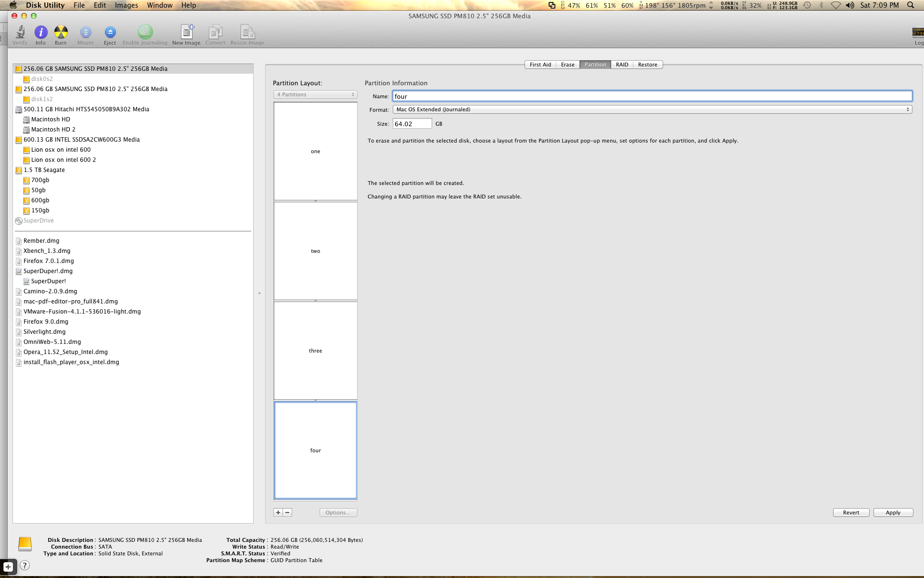Select the 1.5 TB Seagate disk
The image size is (924, 578).
tap(44, 170)
